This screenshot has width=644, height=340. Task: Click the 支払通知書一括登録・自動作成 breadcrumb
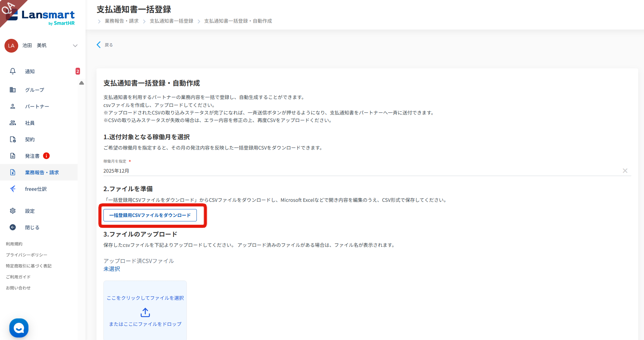[238, 21]
